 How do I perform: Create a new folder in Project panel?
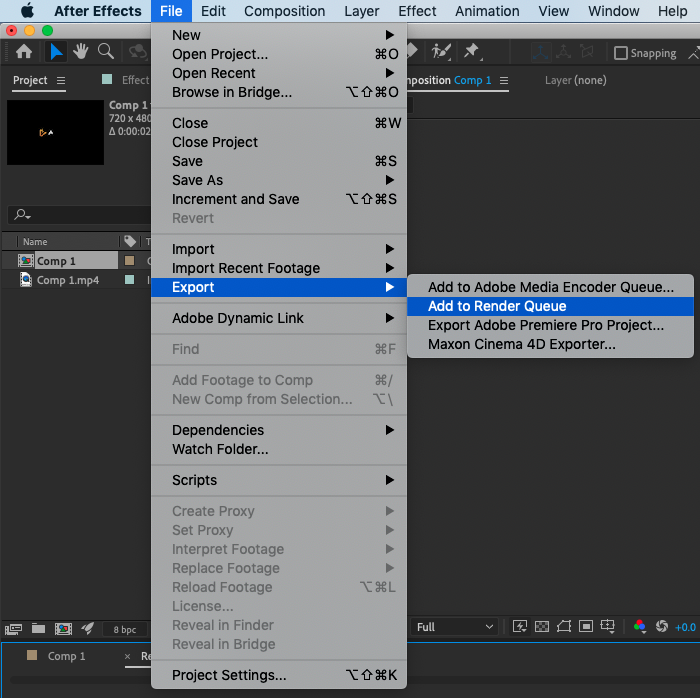pyautogui.click(x=38, y=628)
